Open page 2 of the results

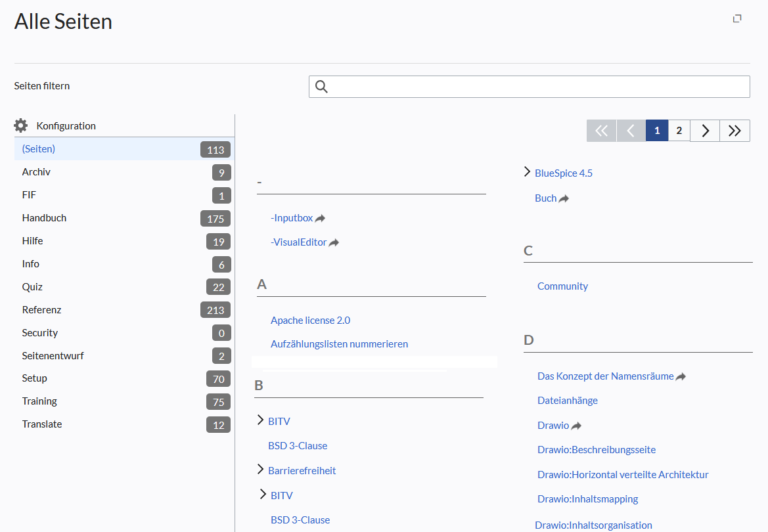coord(679,131)
